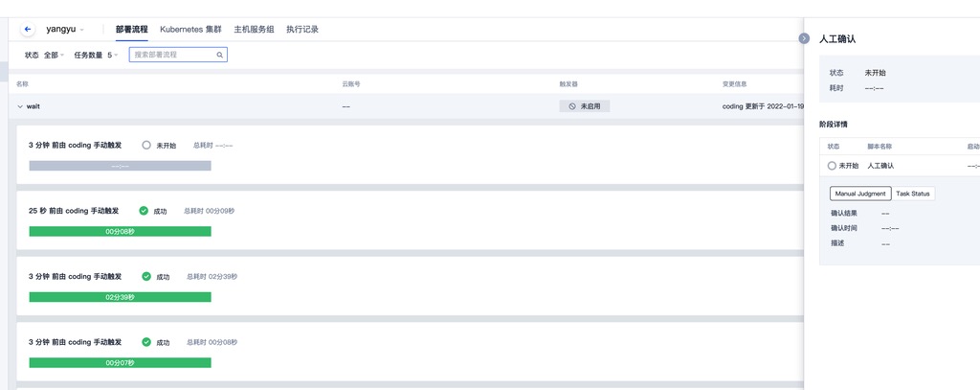Click the 未开始 status circle in stage details

[832, 166]
